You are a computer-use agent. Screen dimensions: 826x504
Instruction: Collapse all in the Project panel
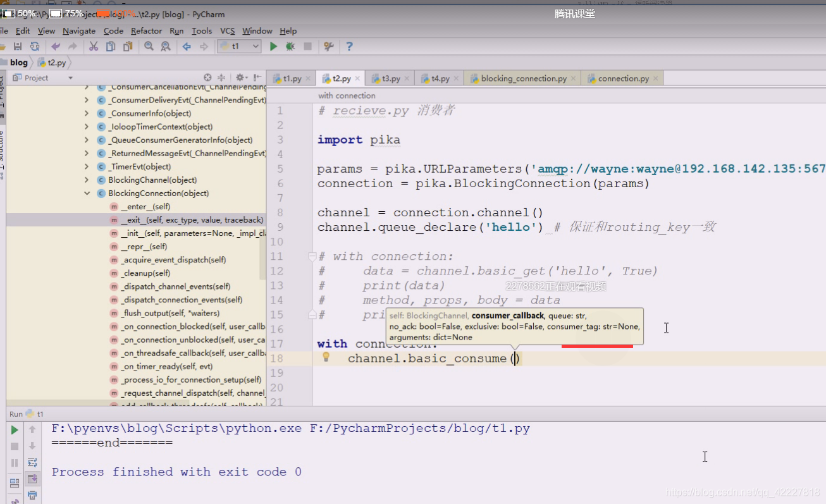pyautogui.click(x=221, y=77)
